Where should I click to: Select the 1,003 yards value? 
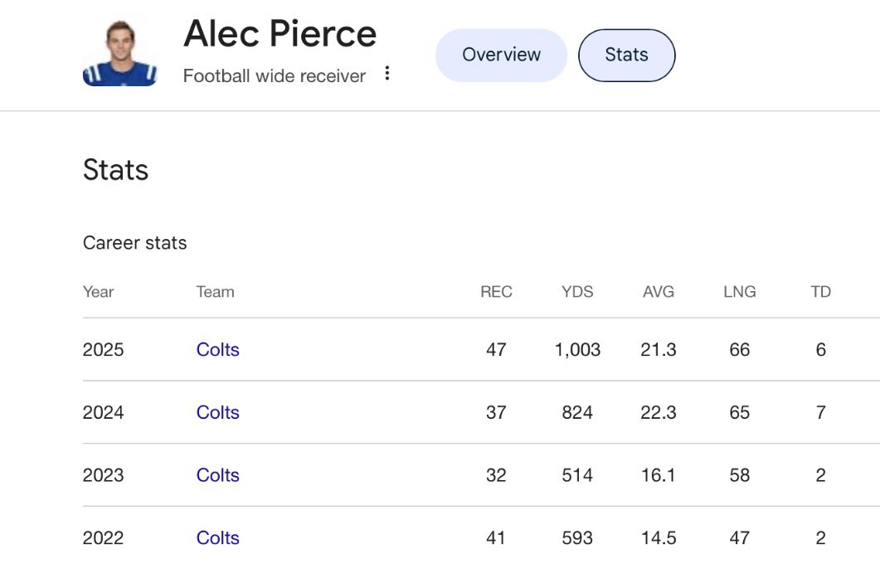(577, 350)
